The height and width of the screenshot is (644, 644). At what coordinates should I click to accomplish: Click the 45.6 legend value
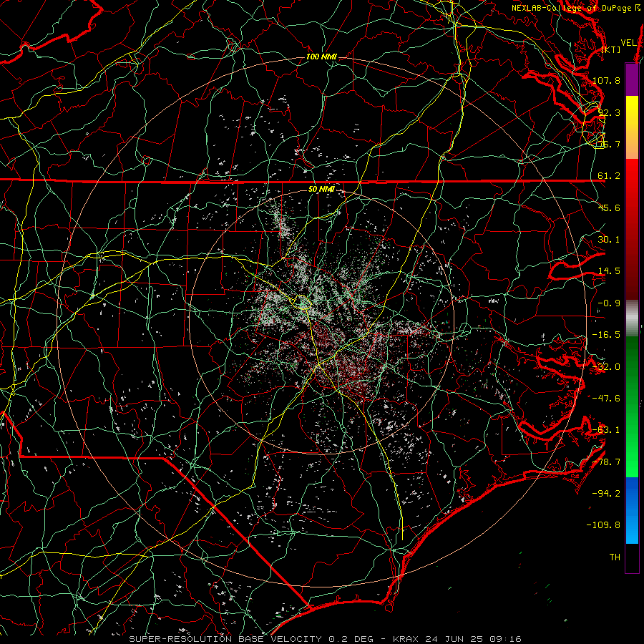609,208
